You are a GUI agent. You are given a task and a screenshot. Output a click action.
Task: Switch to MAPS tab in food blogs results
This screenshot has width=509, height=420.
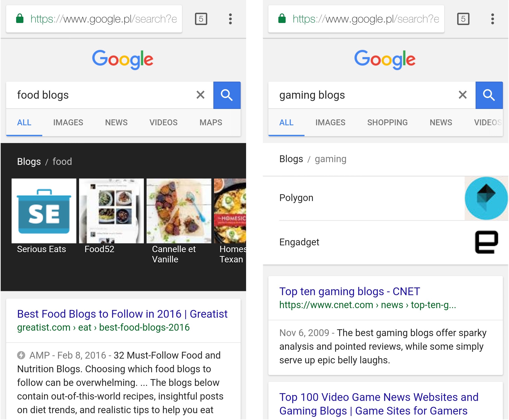coord(211,122)
